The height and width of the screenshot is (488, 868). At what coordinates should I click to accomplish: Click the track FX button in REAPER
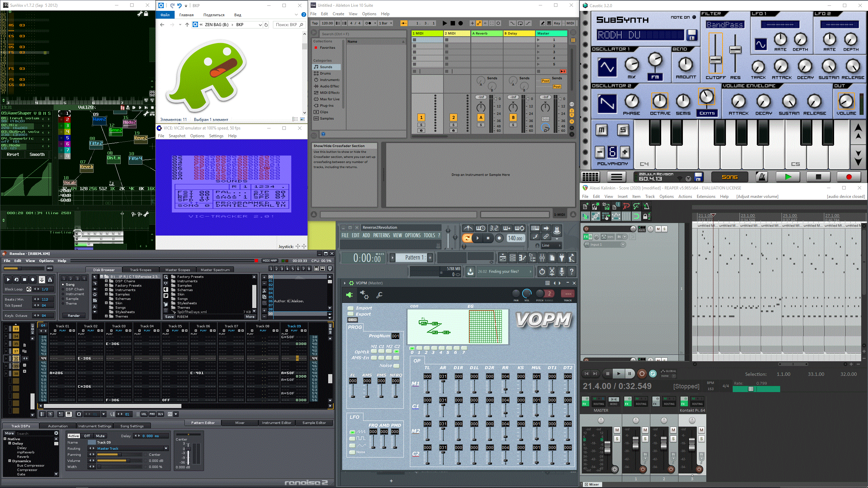tap(586, 237)
